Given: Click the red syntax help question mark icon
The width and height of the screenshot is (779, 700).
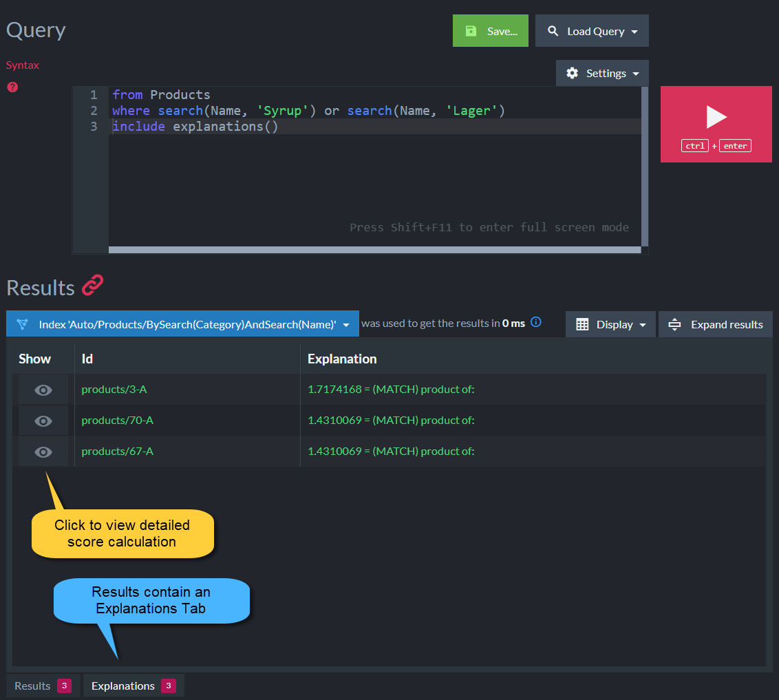Looking at the screenshot, I should [x=12, y=87].
